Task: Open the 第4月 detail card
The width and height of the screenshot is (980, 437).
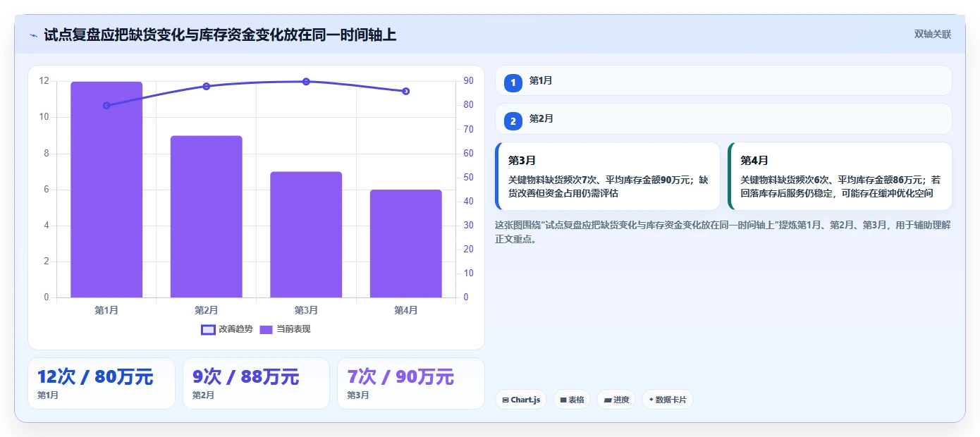Action: point(840,176)
